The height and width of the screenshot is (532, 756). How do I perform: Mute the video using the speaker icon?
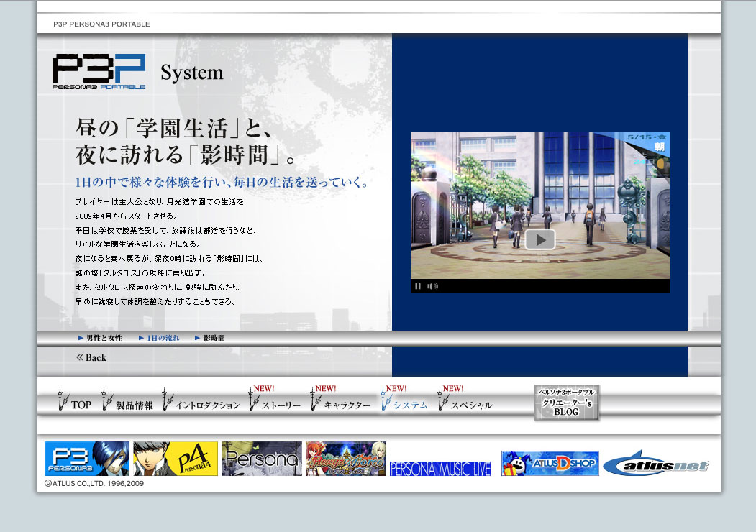pos(432,286)
